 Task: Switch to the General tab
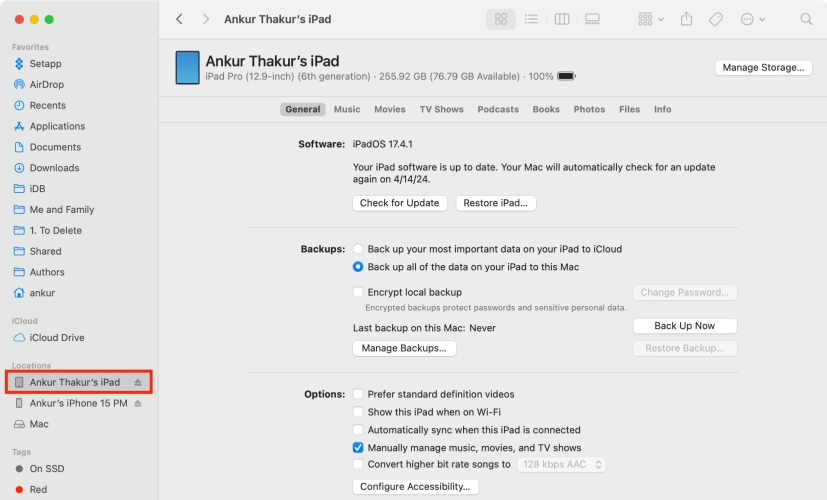coord(303,109)
